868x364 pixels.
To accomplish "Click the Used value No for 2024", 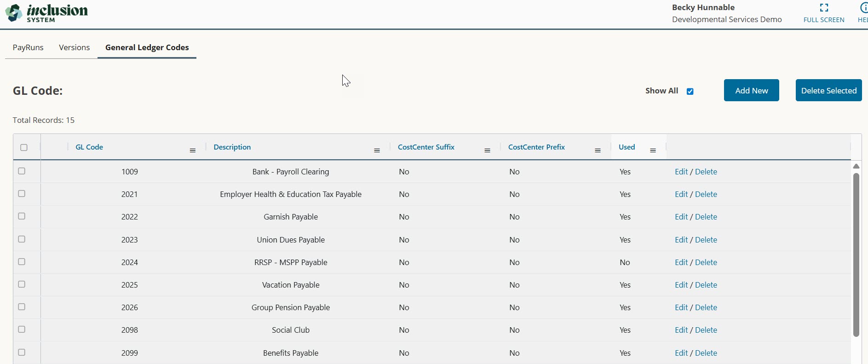I will point(625,262).
